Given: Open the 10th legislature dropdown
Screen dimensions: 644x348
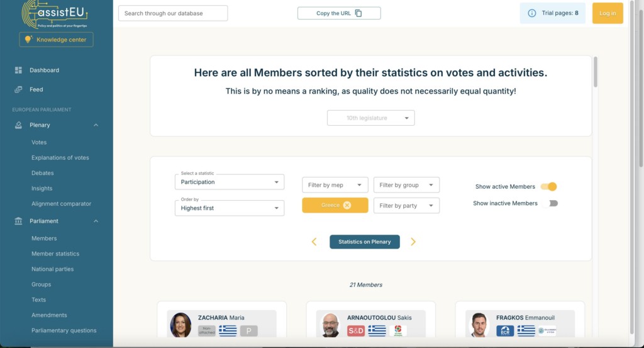Looking at the screenshot, I should point(370,118).
